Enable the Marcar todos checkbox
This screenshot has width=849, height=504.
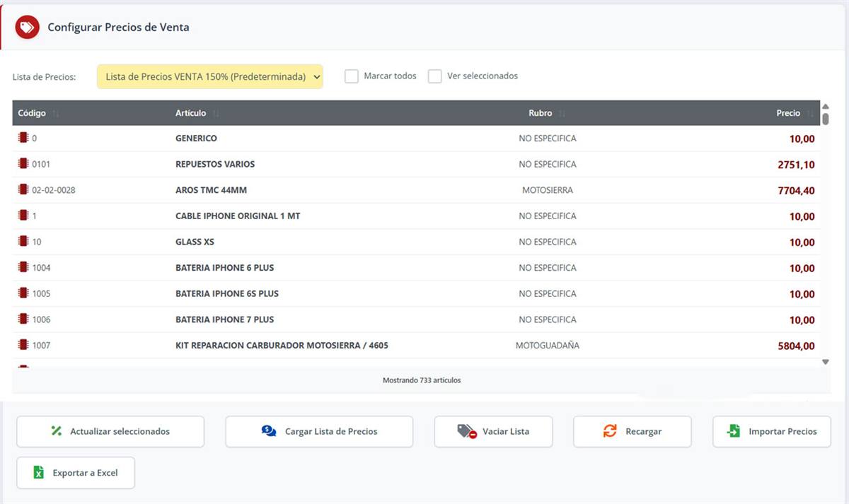tap(352, 76)
